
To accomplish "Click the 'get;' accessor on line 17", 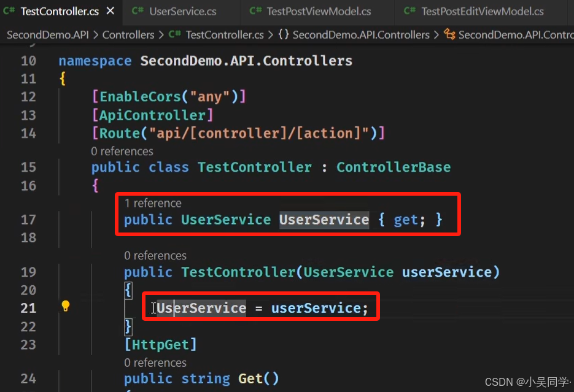I will point(409,220).
